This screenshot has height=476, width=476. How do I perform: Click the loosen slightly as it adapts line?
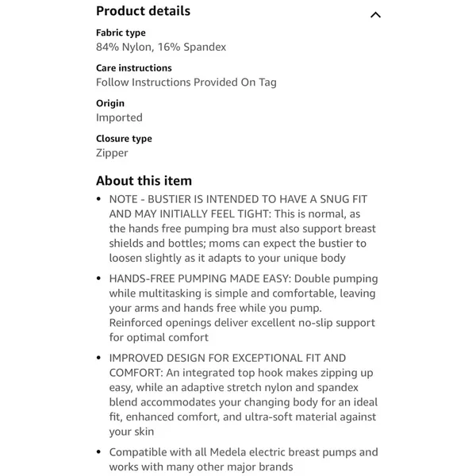point(228,258)
